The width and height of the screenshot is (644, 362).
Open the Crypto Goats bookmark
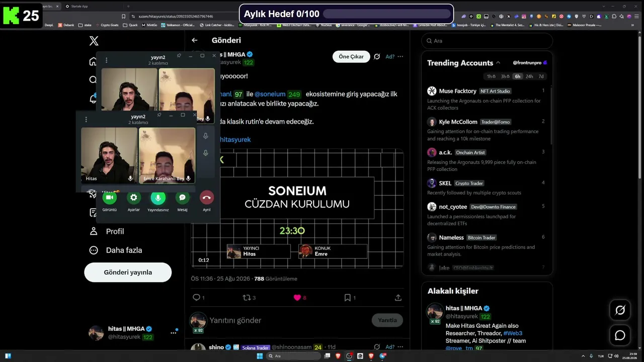point(106,25)
